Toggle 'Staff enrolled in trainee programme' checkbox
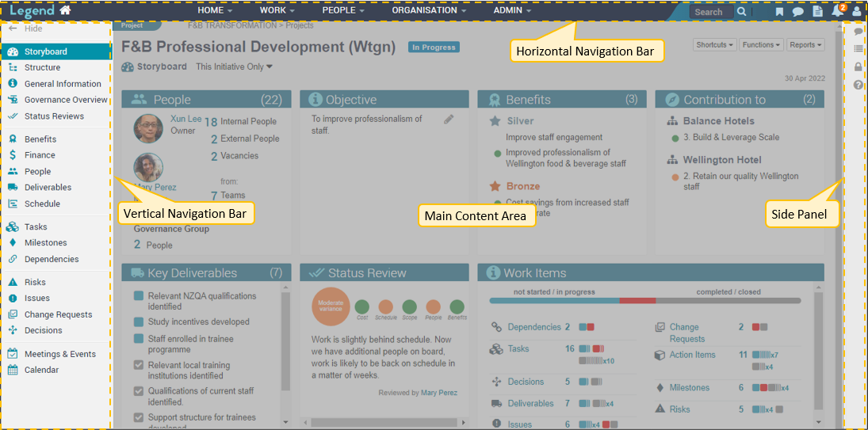The height and width of the screenshot is (430, 868). point(139,339)
